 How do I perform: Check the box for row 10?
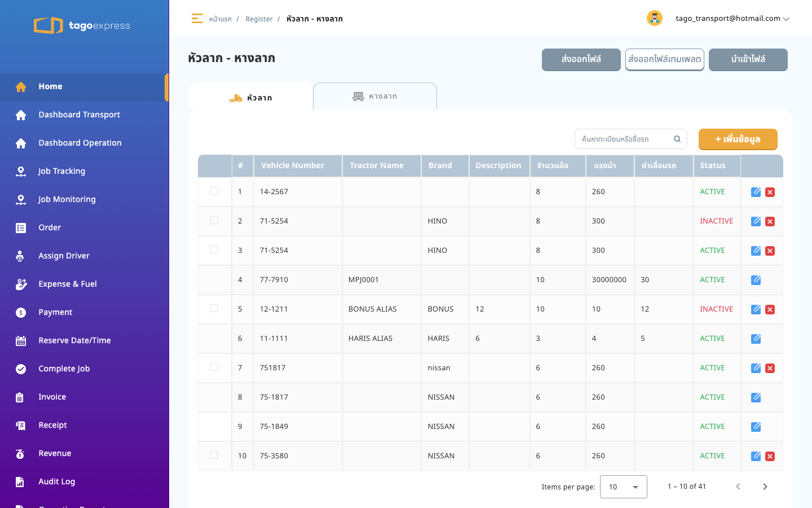pyautogui.click(x=214, y=455)
